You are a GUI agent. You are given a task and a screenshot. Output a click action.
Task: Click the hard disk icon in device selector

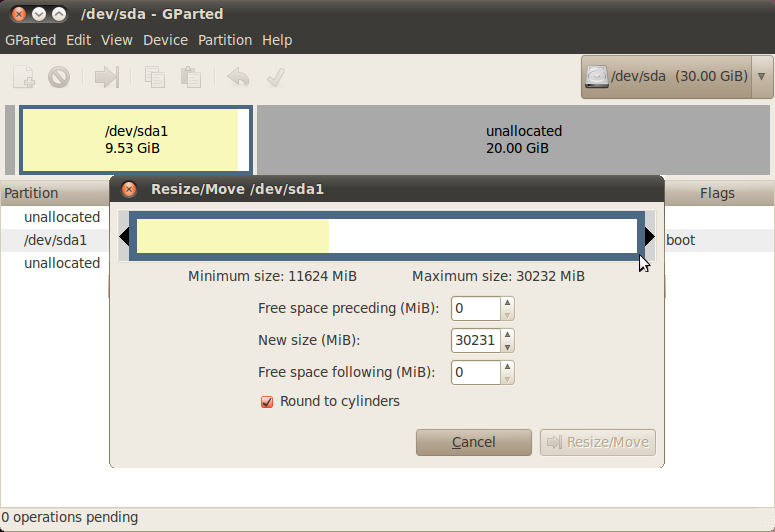point(597,77)
